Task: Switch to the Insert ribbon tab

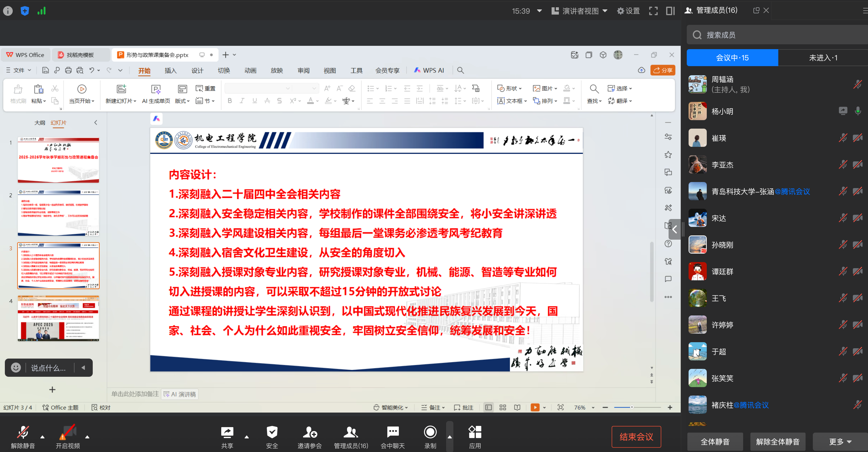Action: tap(171, 70)
